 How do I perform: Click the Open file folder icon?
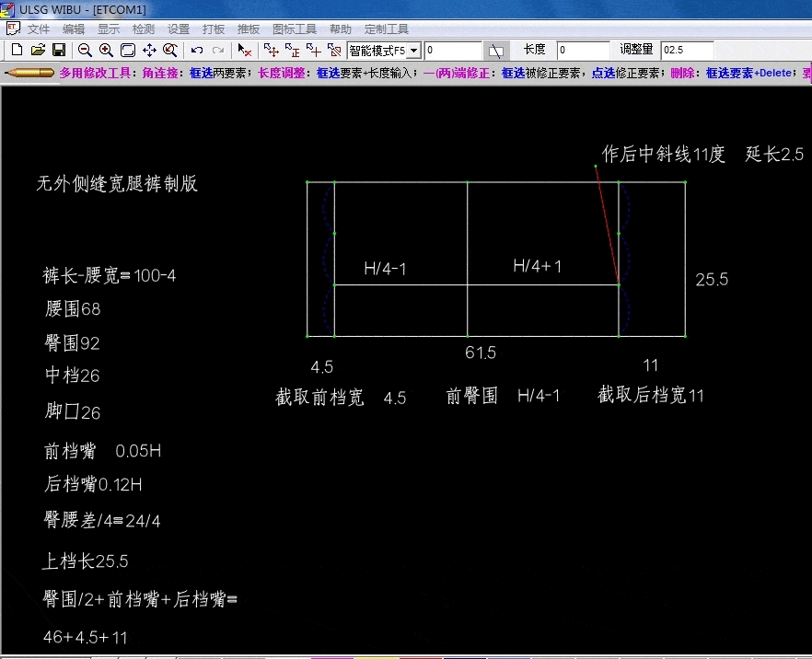tap(41, 51)
